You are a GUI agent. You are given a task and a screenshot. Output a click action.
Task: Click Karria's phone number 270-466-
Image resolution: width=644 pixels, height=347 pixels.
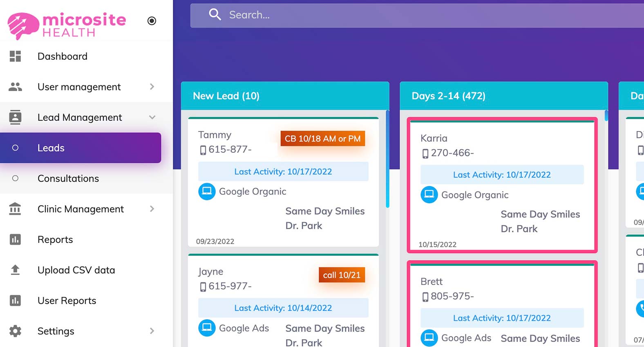point(452,153)
